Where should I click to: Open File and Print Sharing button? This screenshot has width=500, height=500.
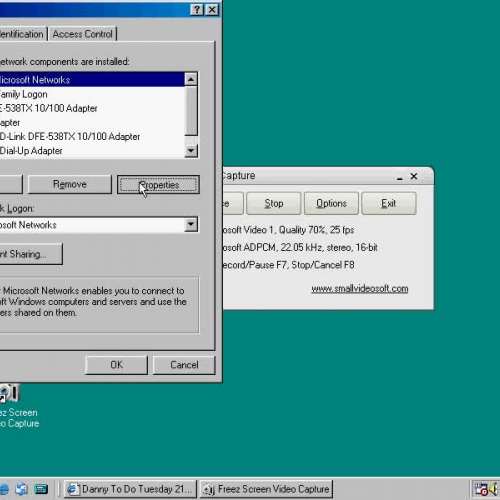point(31,254)
